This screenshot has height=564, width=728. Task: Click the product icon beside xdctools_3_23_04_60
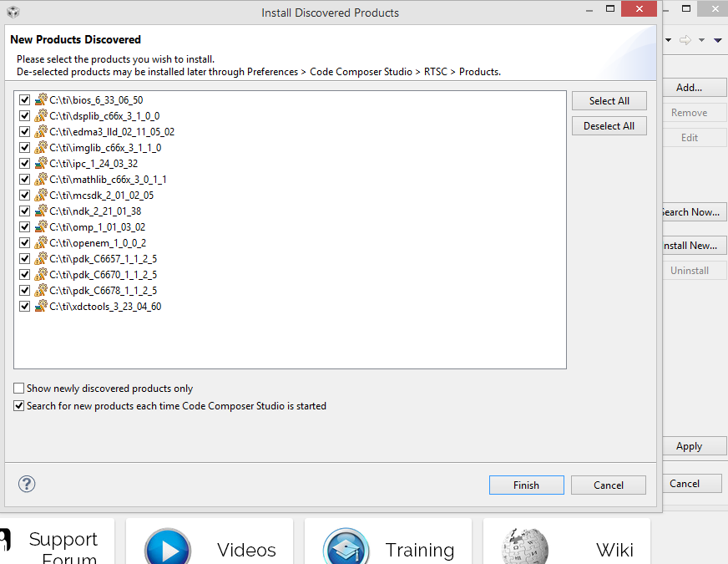41,306
